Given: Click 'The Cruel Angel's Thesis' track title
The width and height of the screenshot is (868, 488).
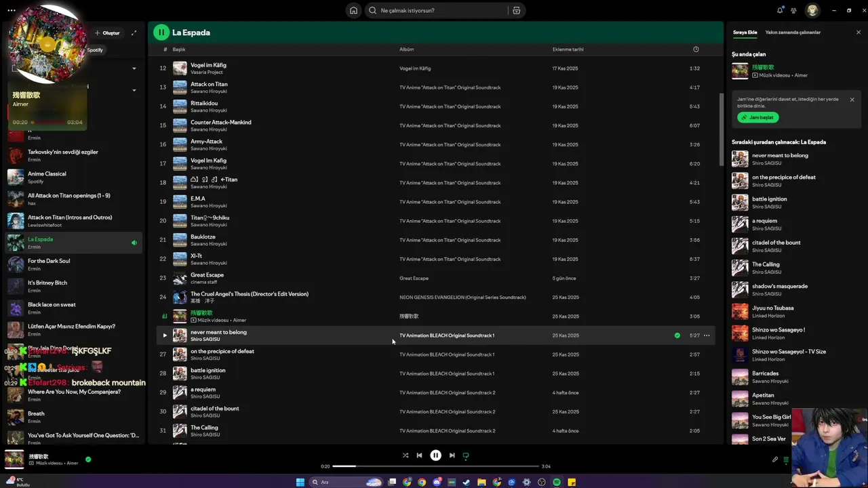Looking at the screenshot, I should pyautogui.click(x=250, y=294).
